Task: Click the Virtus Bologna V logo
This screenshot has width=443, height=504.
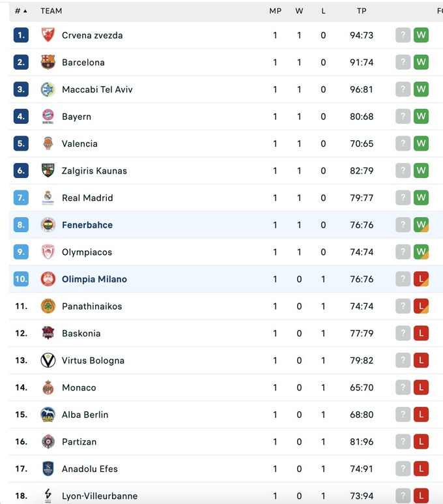Action: [48, 361]
